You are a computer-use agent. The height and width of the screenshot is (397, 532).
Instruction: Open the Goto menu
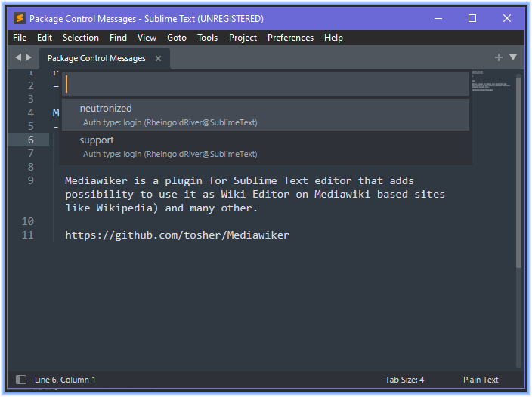tap(176, 38)
